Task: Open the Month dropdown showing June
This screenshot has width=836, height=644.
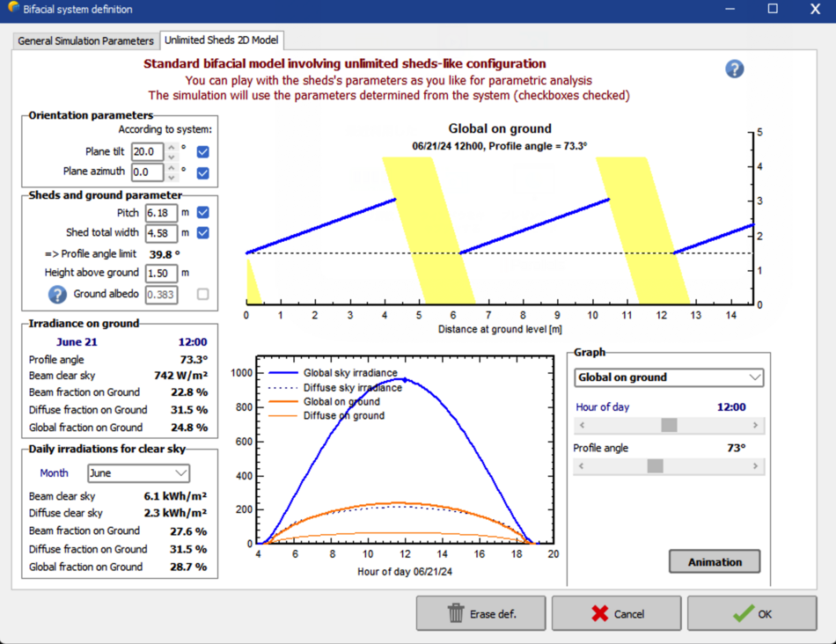Action: click(138, 473)
